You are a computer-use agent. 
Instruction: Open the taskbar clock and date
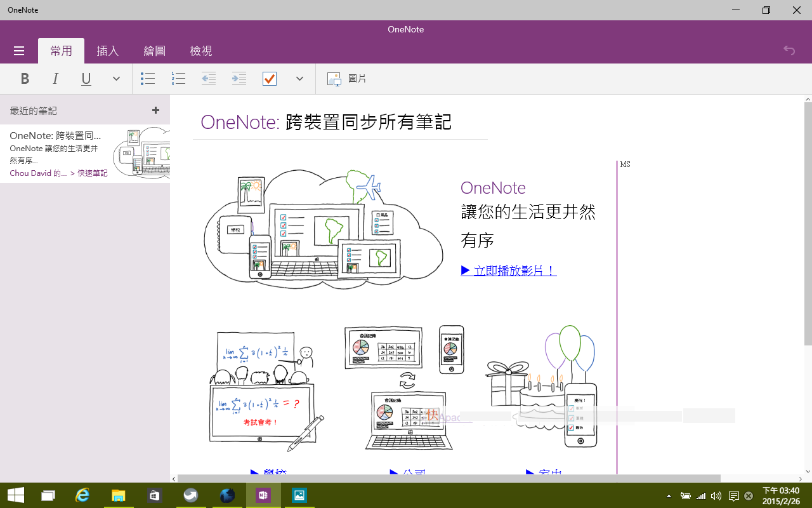pos(780,495)
